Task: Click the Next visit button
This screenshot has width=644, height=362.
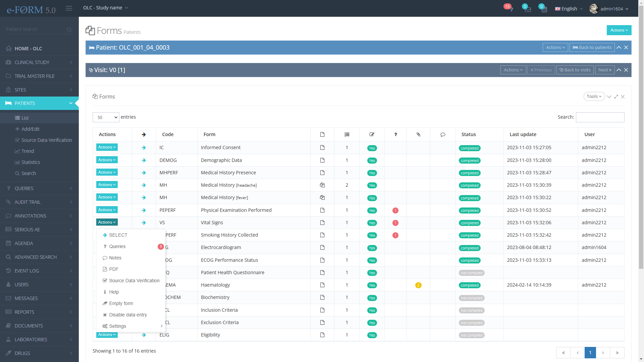Action: coord(604,70)
